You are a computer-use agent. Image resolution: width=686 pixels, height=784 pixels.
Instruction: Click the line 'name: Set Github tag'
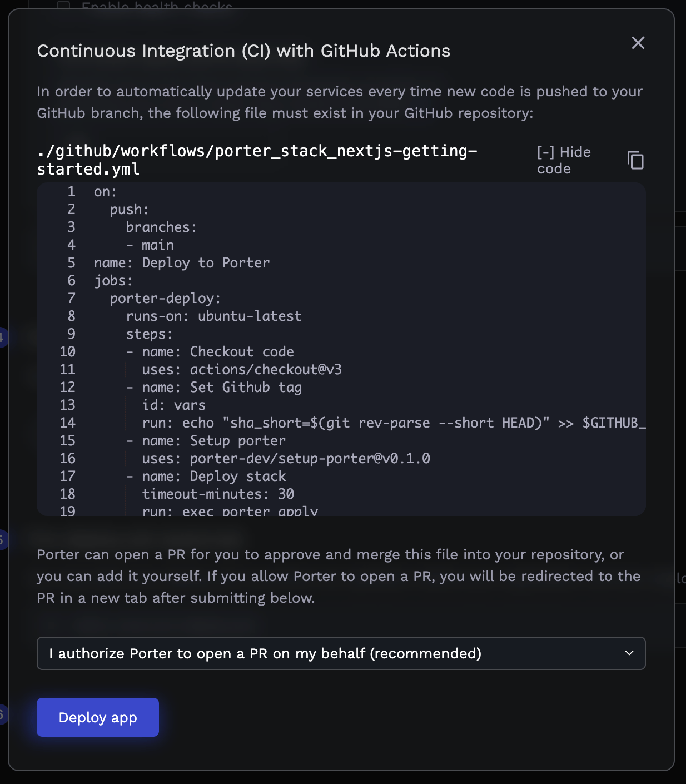tap(214, 387)
